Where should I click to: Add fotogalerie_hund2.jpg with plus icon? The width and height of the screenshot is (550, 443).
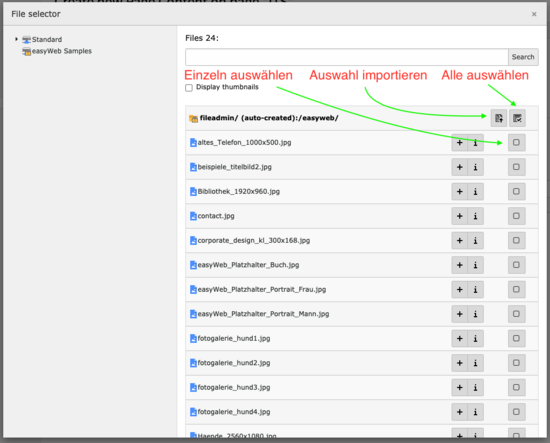pyautogui.click(x=459, y=363)
